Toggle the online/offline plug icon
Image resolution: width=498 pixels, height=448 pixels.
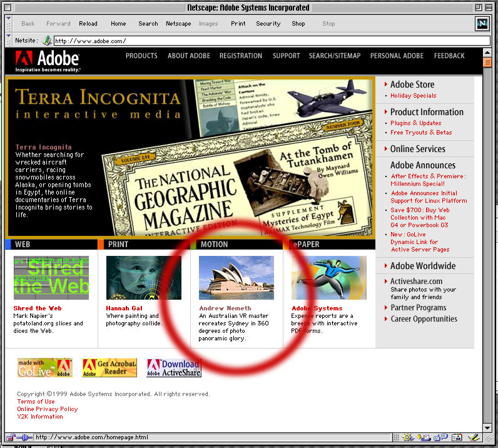[x=24, y=437]
